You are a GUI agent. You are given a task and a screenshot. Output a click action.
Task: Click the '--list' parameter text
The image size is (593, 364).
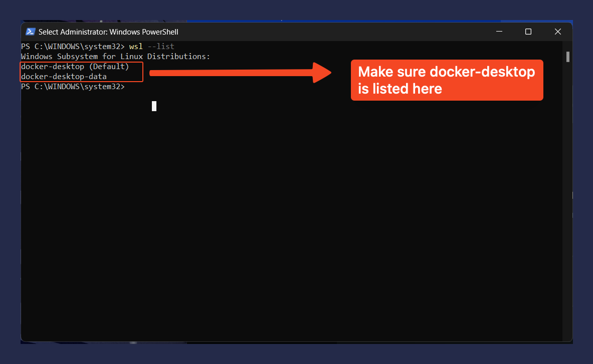pos(161,47)
